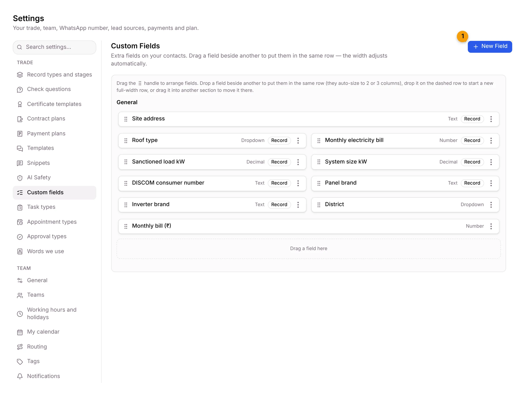Open the AI Safety page
Screen dimensions: 532x396
[55, 178]
